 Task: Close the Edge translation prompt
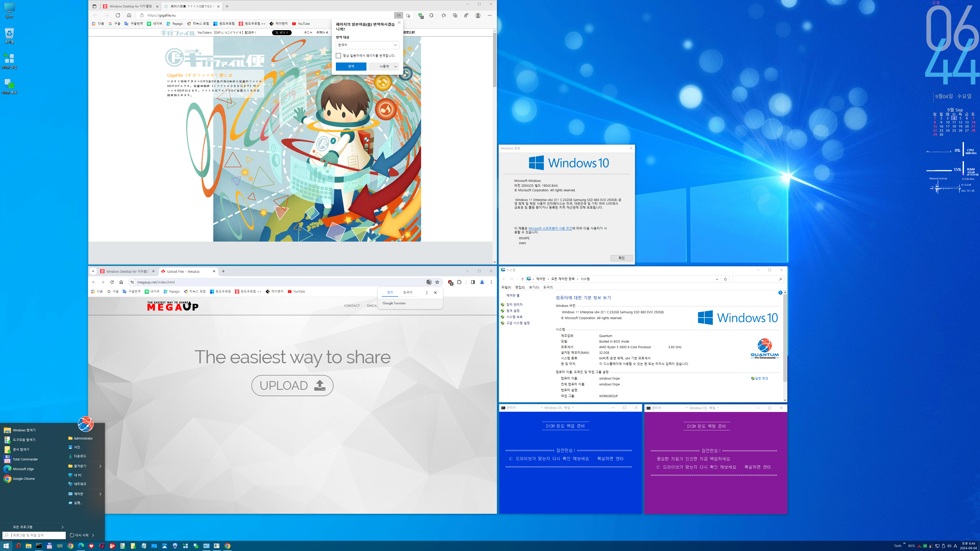399,22
